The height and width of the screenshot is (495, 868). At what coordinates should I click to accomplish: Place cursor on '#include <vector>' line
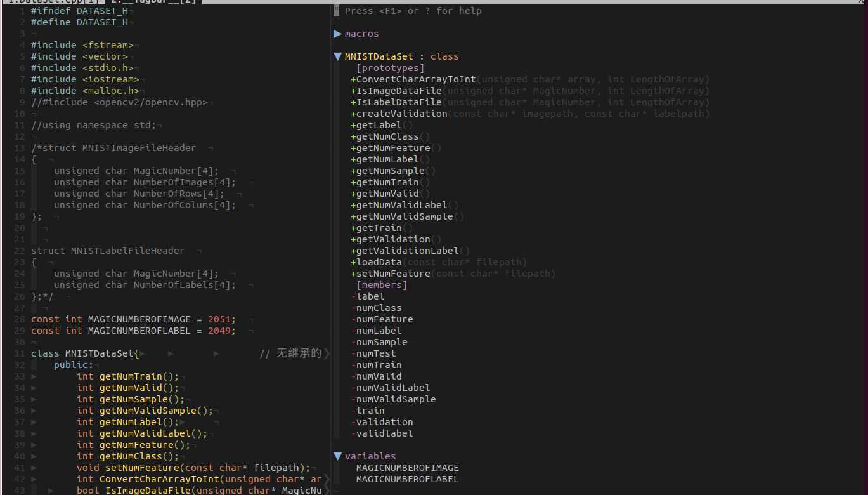[x=79, y=56]
